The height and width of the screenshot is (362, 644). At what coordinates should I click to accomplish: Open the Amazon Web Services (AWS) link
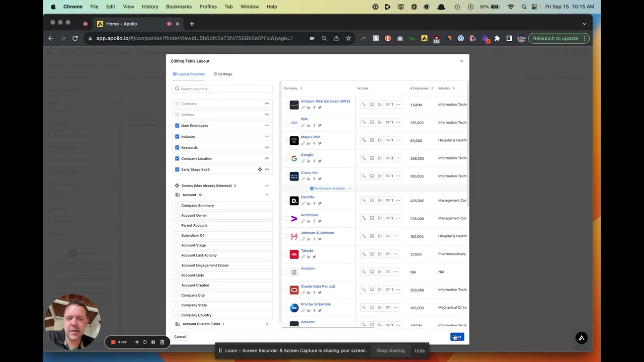pyautogui.click(x=325, y=101)
